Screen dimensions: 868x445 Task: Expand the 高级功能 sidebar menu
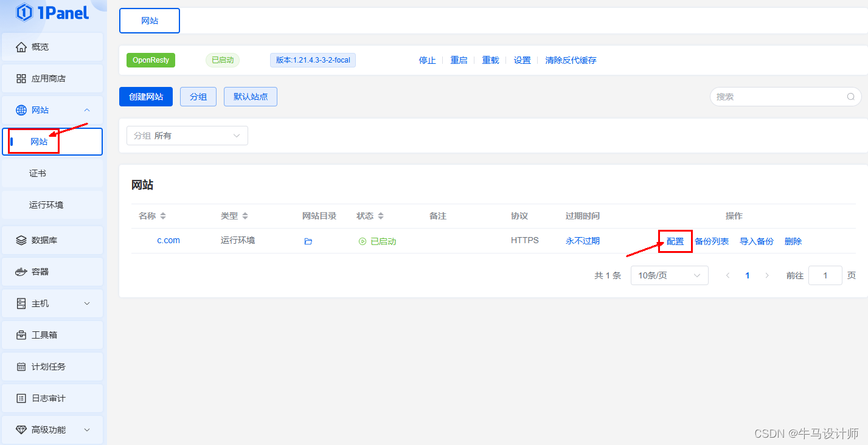click(86, 429)
